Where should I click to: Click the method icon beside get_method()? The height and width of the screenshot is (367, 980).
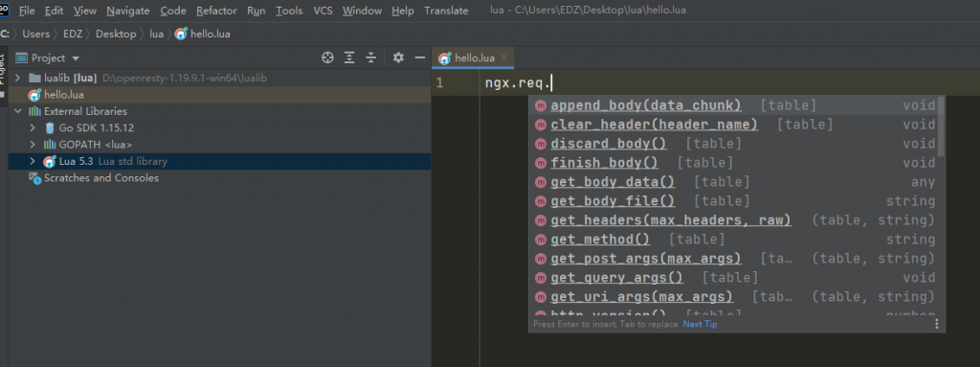pos(541,240)
